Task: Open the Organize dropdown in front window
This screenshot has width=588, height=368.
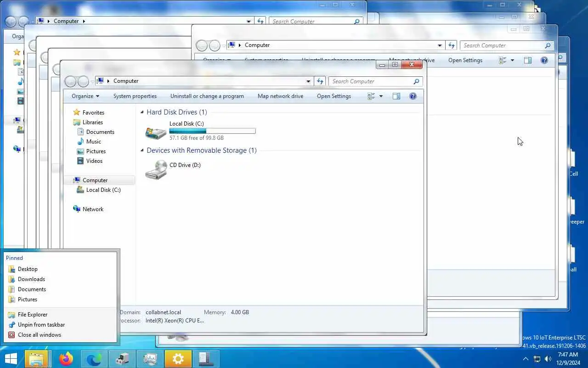Action: point(85,96)
